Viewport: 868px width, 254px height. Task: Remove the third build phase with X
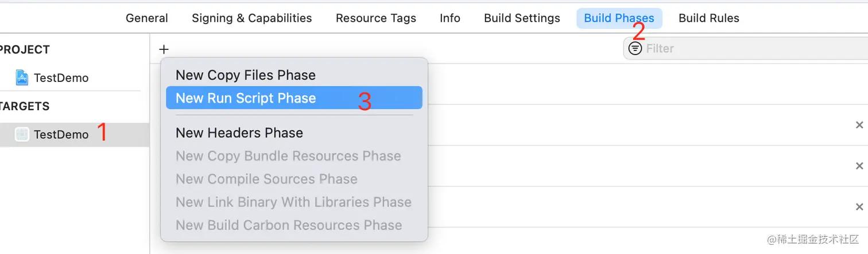(859, 207)
